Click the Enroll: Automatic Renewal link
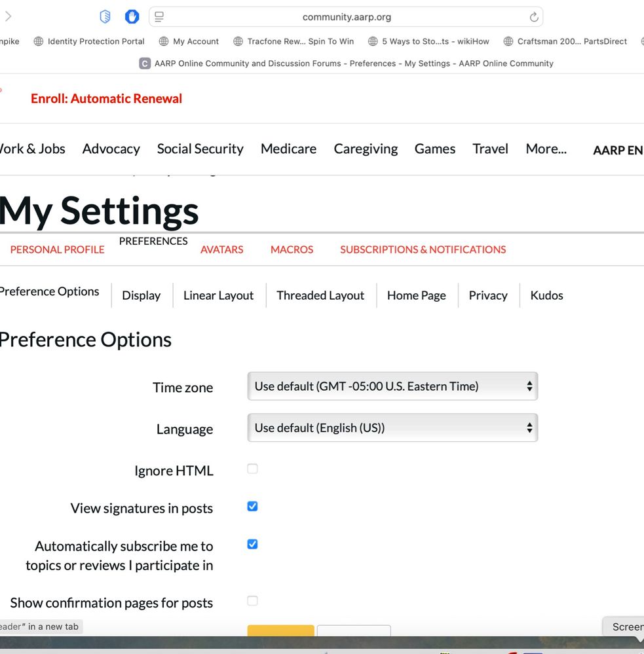This screenshot has height=654, width=644. click(106, 99)
